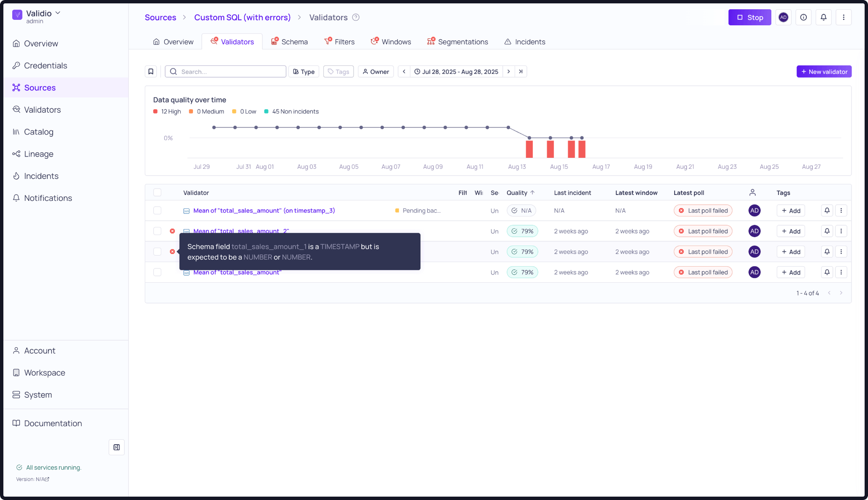Viewport: 868px width, 500px height.
Task: Jump to the latest date range with the skip-to-end arrow
Action: coord(521,71)
